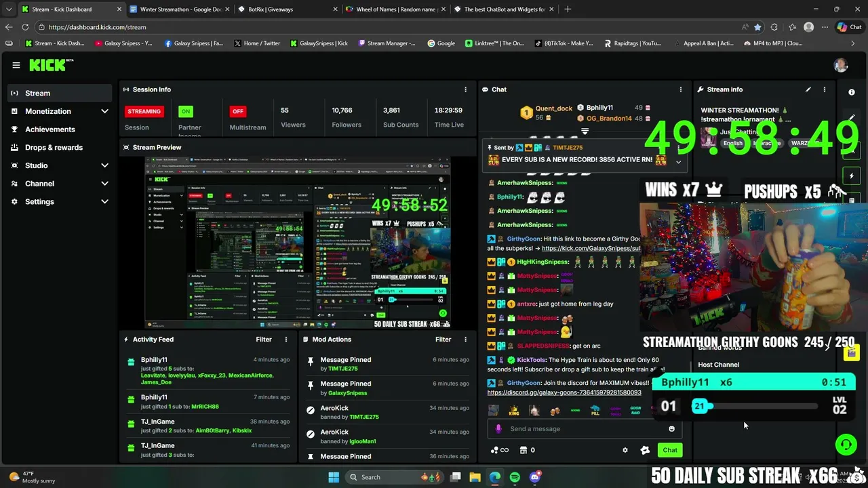This screenshot has width=868, height=488.
Task: Open Discord from the Windows taskbar
Action: pyautogui.click(x=535, y=477)
